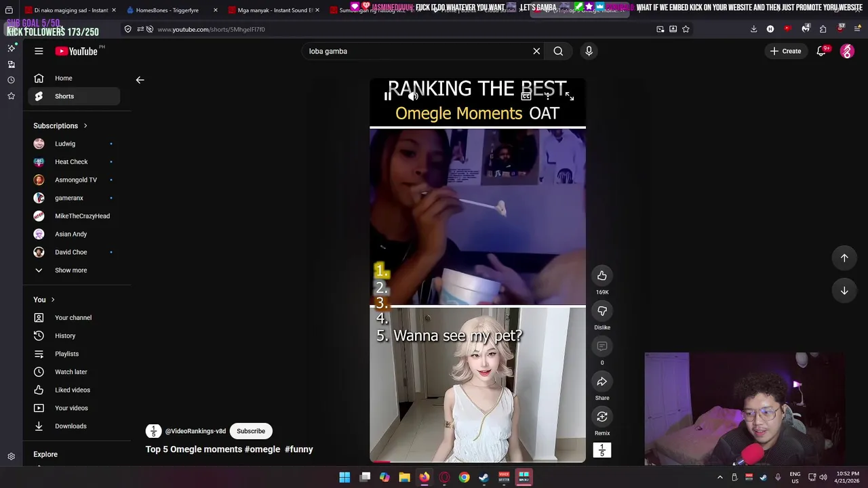
Task: Open Home in the sidebar
Action: coord(74,78)
